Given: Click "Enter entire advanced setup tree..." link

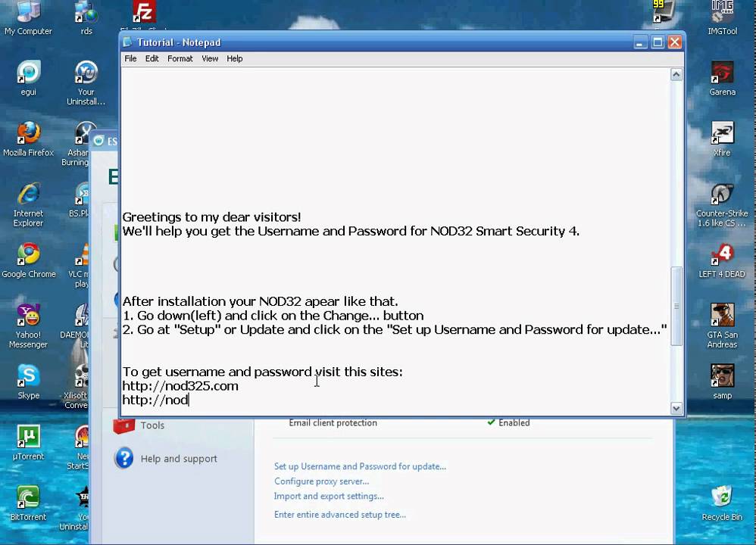Looking at the screenshot, I should click(x=340, y=514).
